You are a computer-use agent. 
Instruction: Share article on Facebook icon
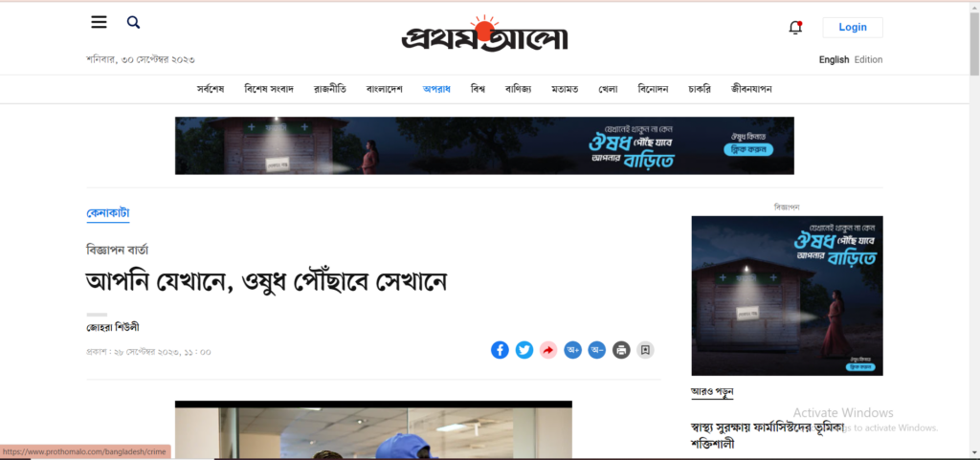point(500,350)
